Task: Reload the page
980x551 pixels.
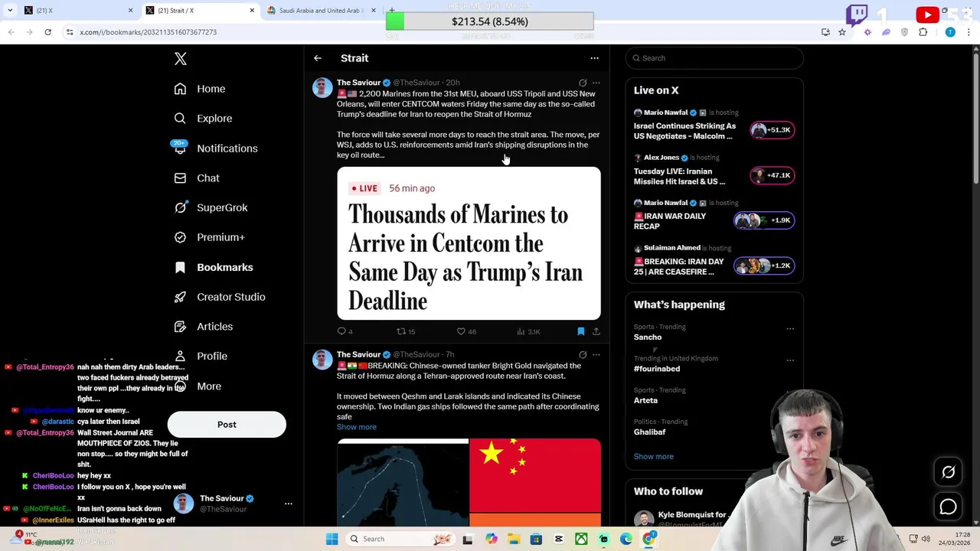Action: tap(47, 32)
